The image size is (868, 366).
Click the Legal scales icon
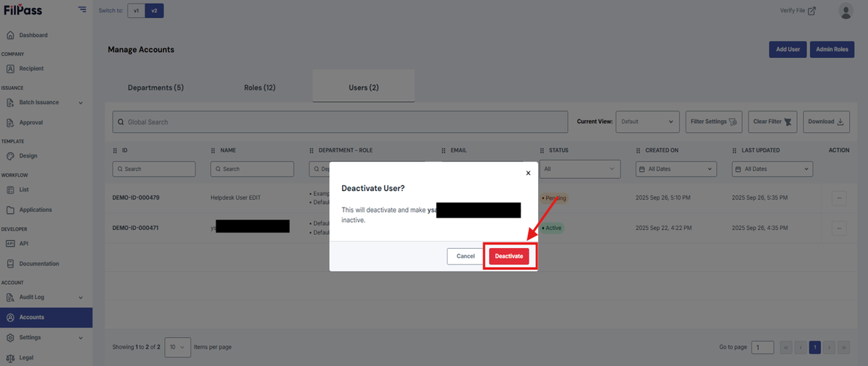(11, 358)
